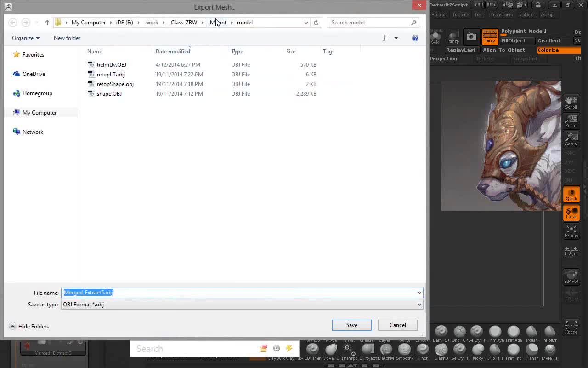The width and height of the screenshot is (588, 368).
Task: Select the MAHcut brush
Action: tap(550, 352)
